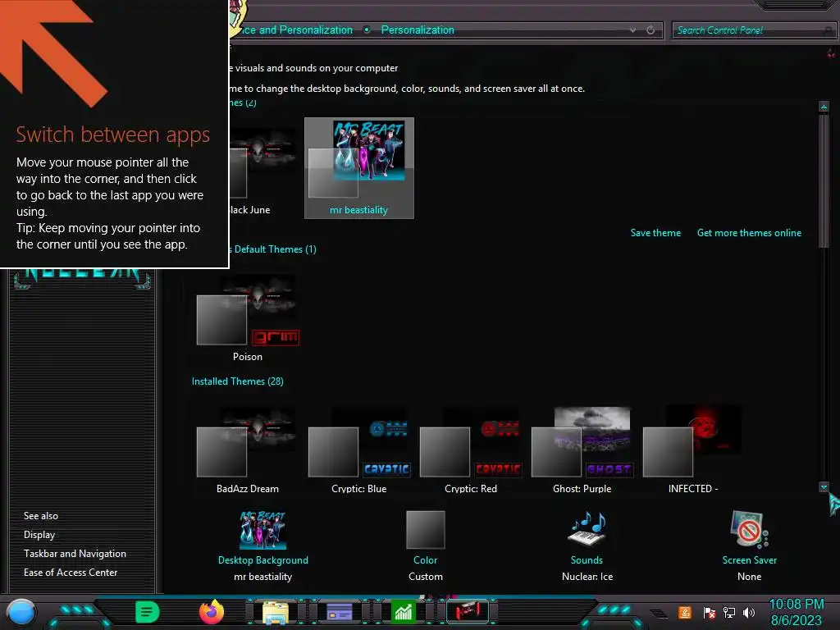The width and height of the screenshot is (840, 630).
Task: Select the INFECTED theme
Action: coord(693,451)
